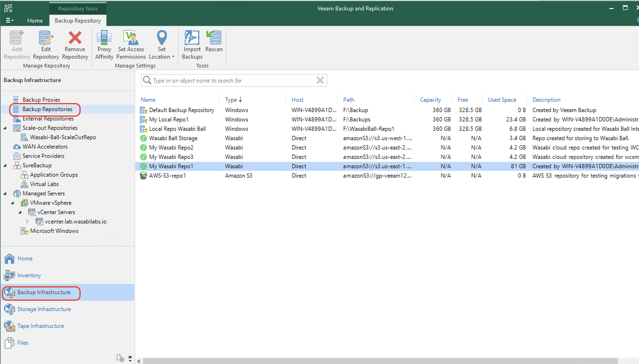
Task: Collapse the VMware vSphere node
Action: [12, 203]
